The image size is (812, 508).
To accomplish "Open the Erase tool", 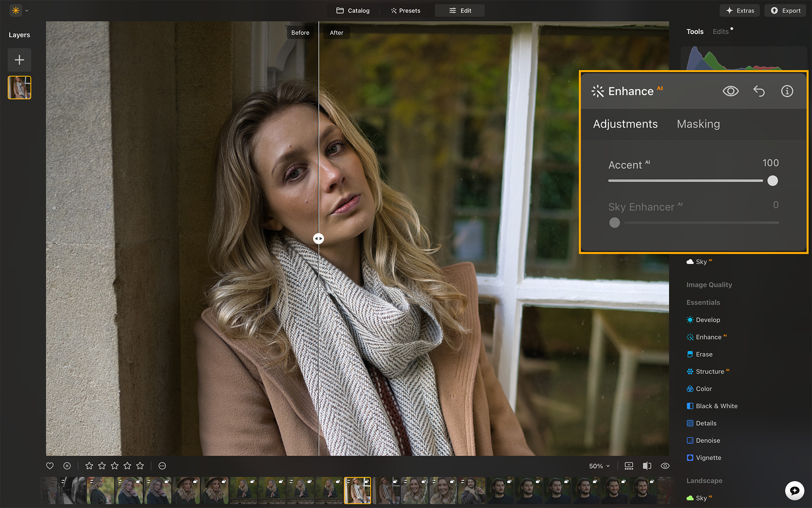I will pyautogui.click(x=700, y=354).
